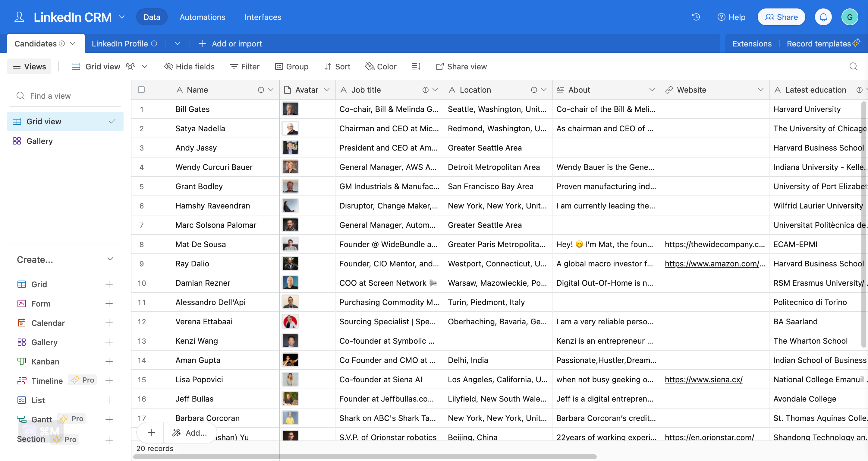Click the vertical scrollbar of the grid

(863, 224)
